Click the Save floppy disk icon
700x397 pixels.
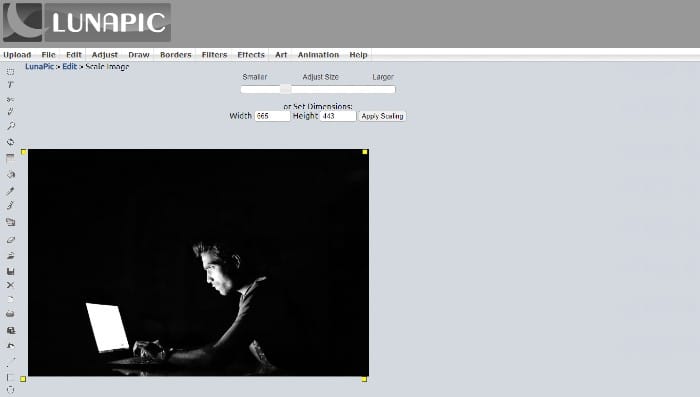(10, 271)
